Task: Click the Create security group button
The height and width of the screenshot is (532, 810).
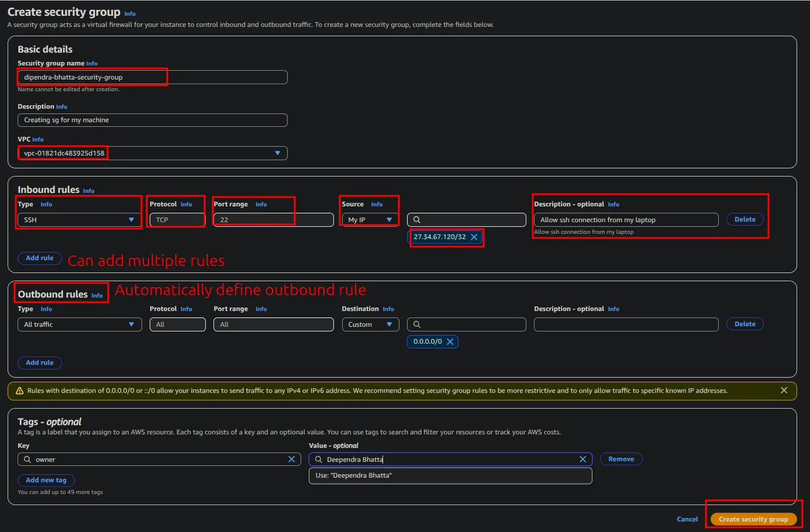Action: (x=753, y=519)
